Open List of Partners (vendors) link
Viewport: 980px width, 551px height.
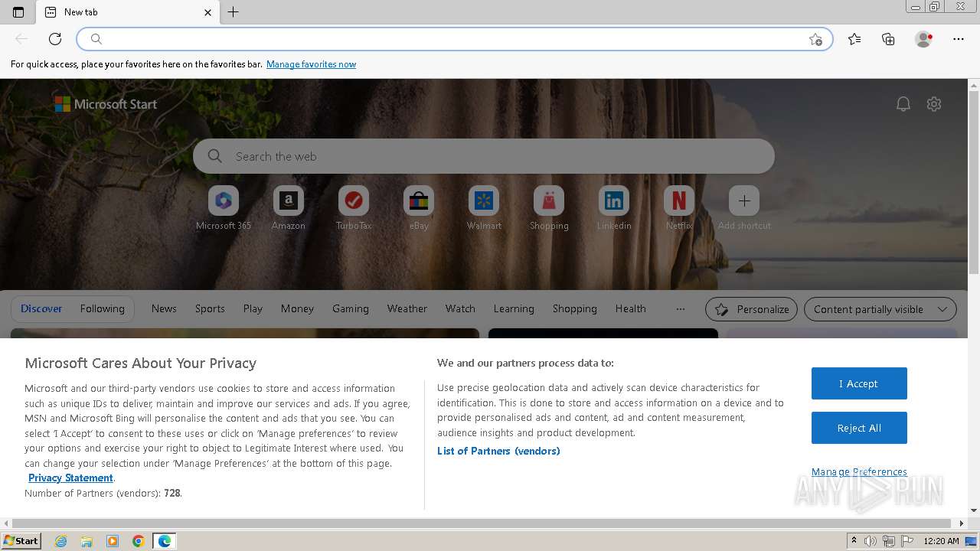(498, 451)
